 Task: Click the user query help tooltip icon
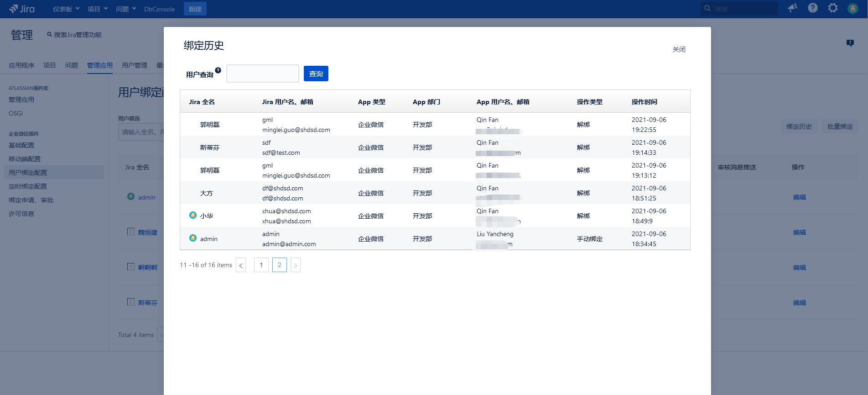pyautogui.click(x=218, y=70)
